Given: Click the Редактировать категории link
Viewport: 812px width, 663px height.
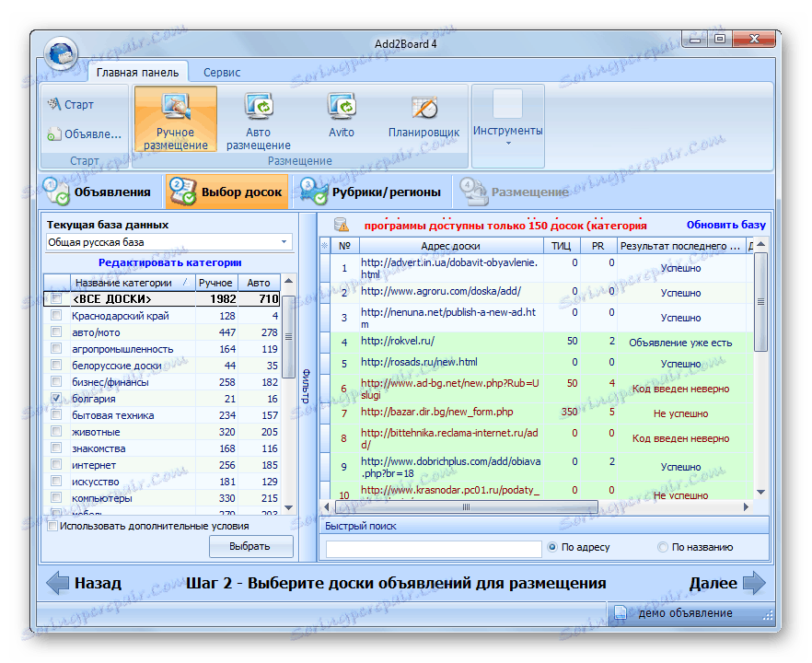Looking at the screenshot, I should point(169,262).
